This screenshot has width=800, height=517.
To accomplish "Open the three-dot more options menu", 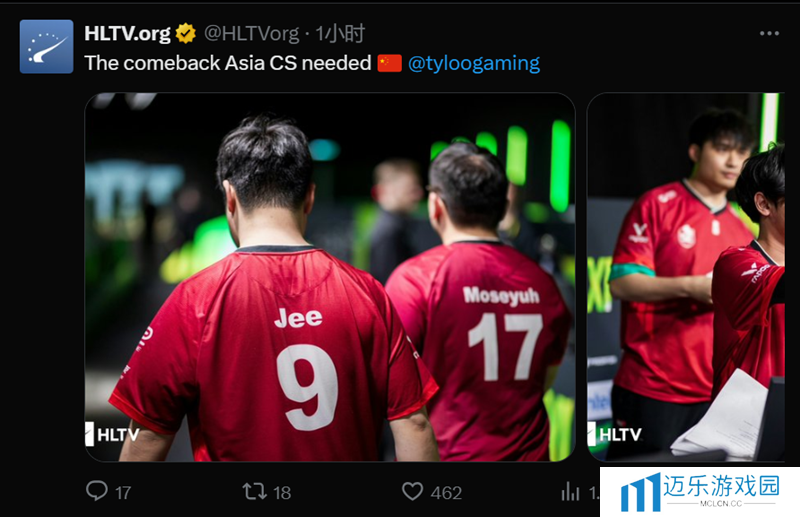I will (769, 34).
